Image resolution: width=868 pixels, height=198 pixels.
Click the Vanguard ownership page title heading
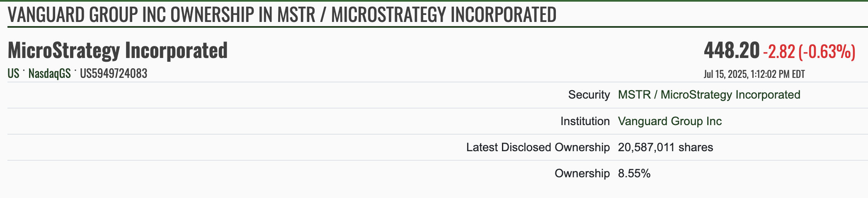tap(282, 14)
